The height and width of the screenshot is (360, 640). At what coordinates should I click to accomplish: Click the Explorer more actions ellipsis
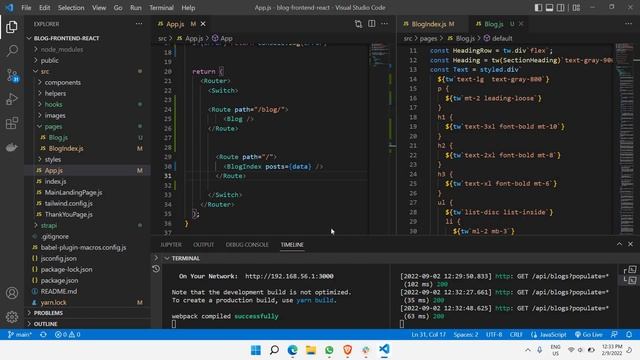click(139, 24)
